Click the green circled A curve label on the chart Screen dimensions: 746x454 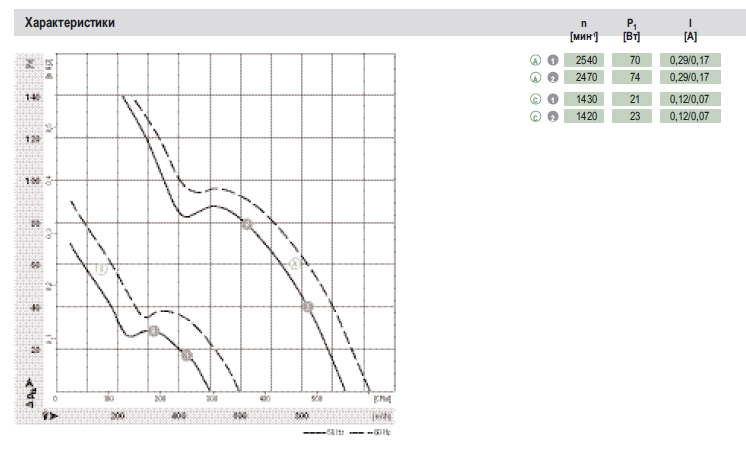[x=295, y=264]
